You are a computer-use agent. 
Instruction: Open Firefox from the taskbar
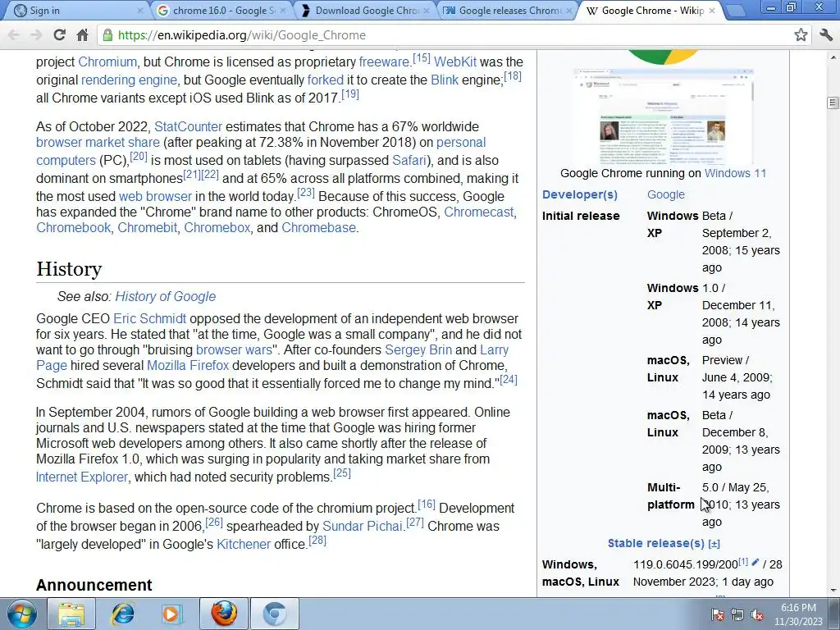[x=223, y=614]
